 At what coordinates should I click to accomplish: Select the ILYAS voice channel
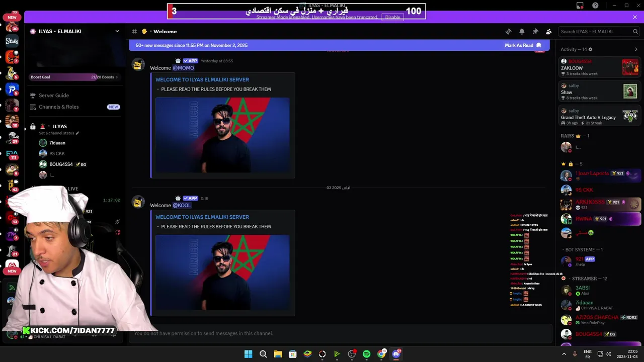pyautogui.click(x=60, y=126)
